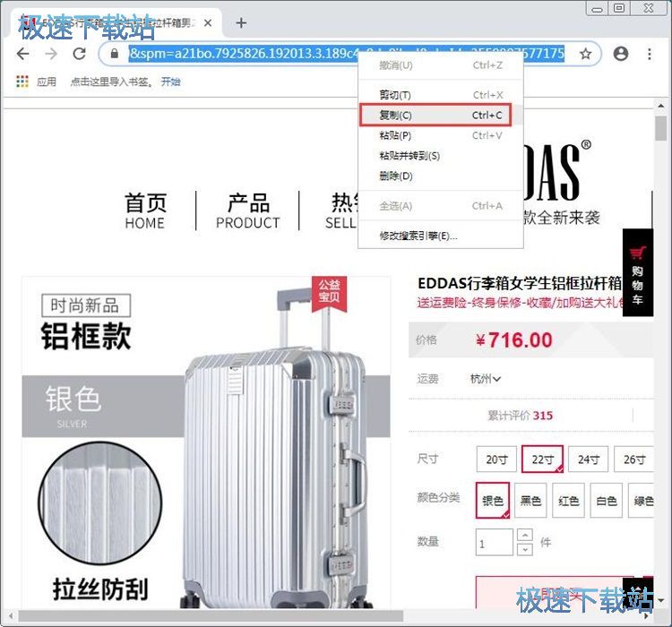Image resolution: width=672 pixels, height=627 pixels.
Task: Click the horizontal scrollbar thumb
Action: tap(211, 616)
